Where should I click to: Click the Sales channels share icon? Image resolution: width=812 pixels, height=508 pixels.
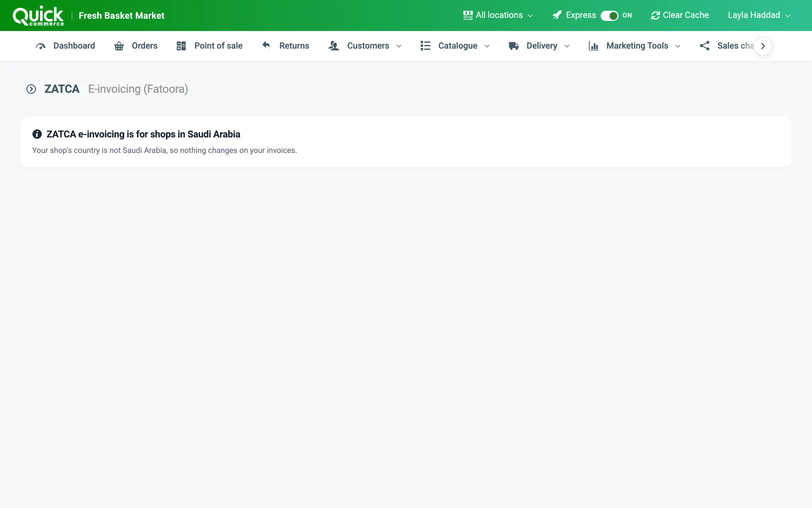(705, 46)
